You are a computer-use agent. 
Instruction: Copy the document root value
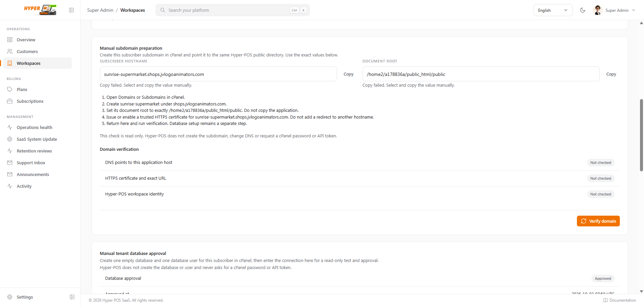611,74
